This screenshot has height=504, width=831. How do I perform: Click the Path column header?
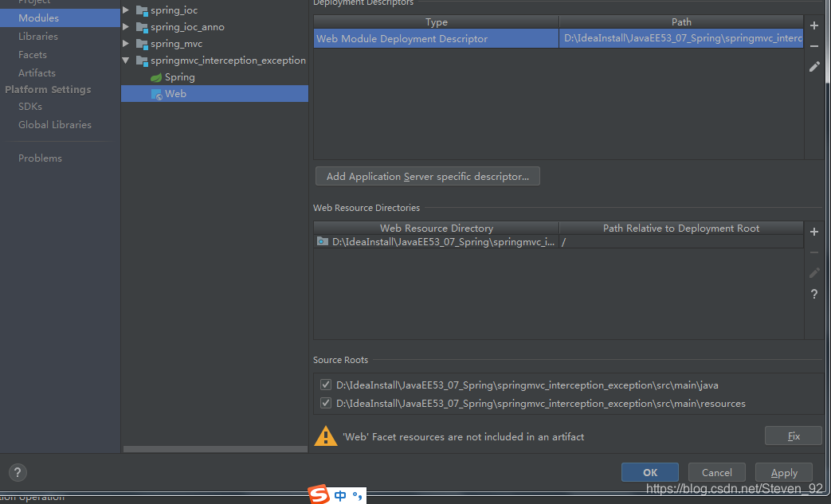[681, 21]
